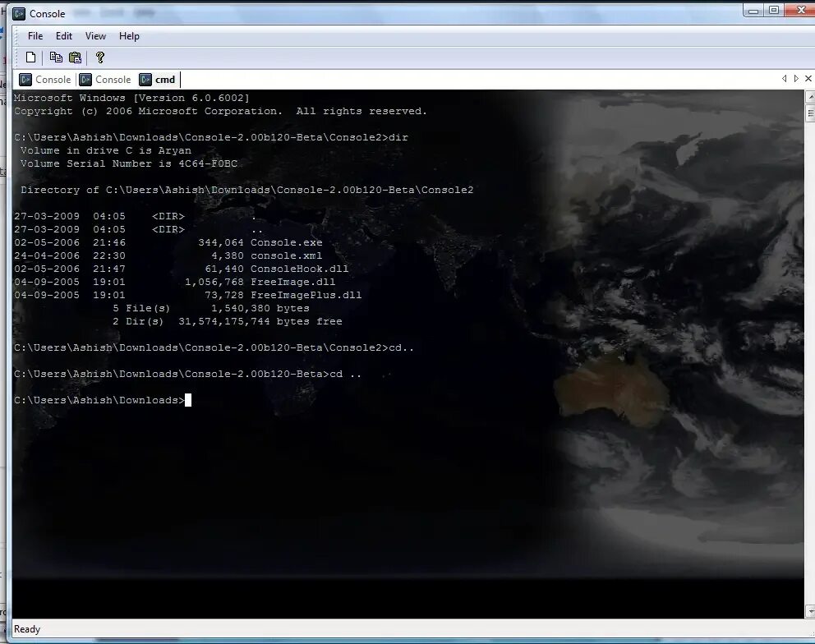815x644 pixels.
Task: Switch to the cmd tab
Action: click(x=164, y=79)
